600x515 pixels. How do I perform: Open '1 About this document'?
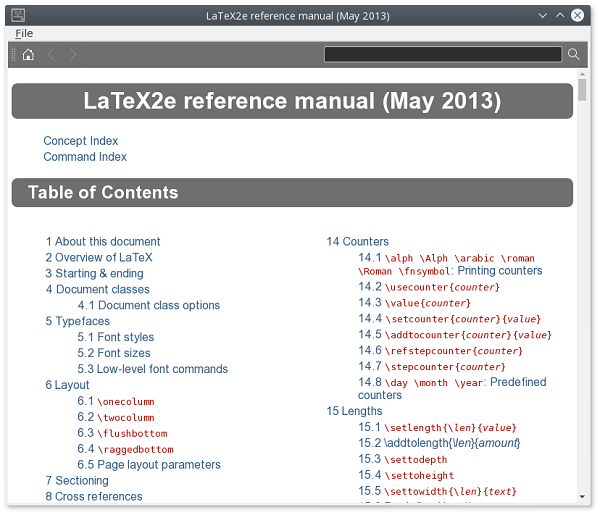click(x=103, y=241)
